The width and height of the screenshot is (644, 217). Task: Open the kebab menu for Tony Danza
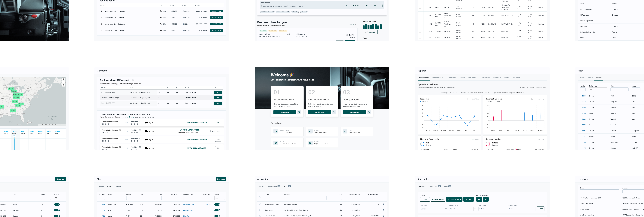tap(384, 210)
